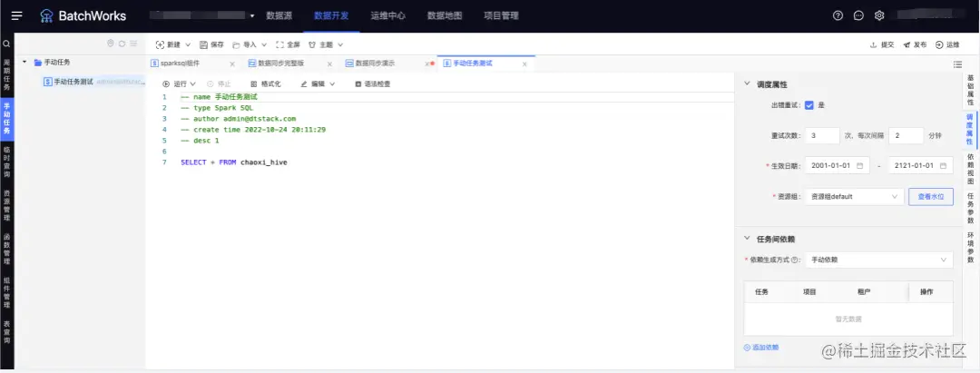Open the 编辑 edit dropdown

pos(318,83)
